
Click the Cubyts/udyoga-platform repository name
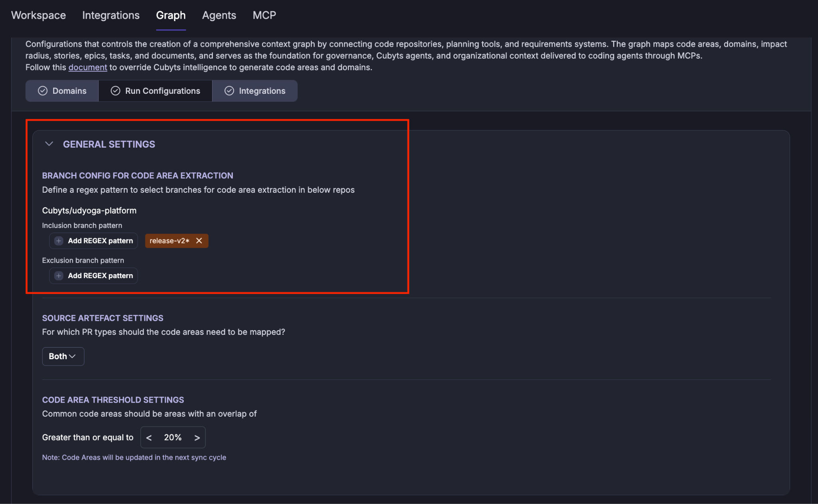point(89,210)
